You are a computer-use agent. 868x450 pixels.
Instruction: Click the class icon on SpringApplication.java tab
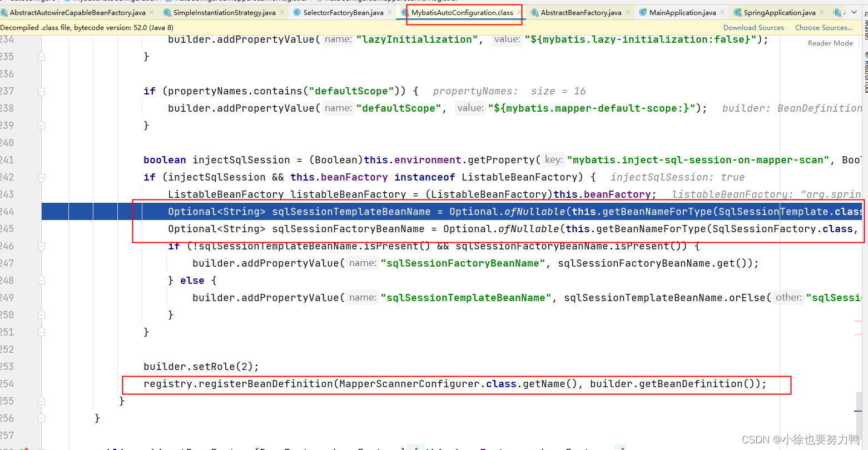click(737, 12)
